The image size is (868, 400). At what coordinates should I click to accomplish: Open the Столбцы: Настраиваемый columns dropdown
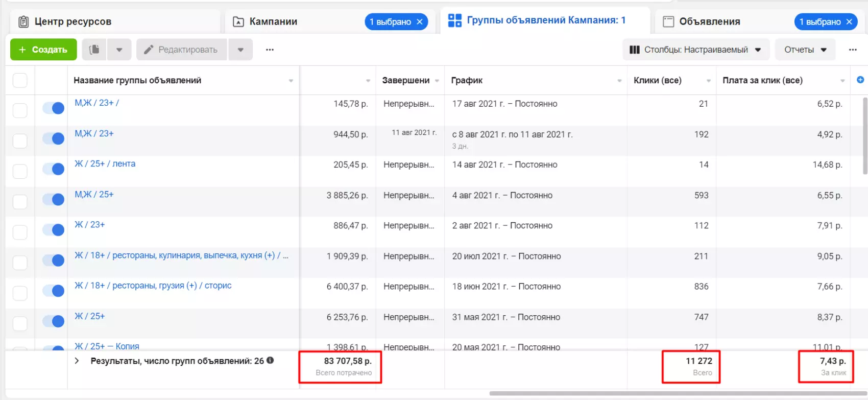pyautogui.click(x=695, y=50)
